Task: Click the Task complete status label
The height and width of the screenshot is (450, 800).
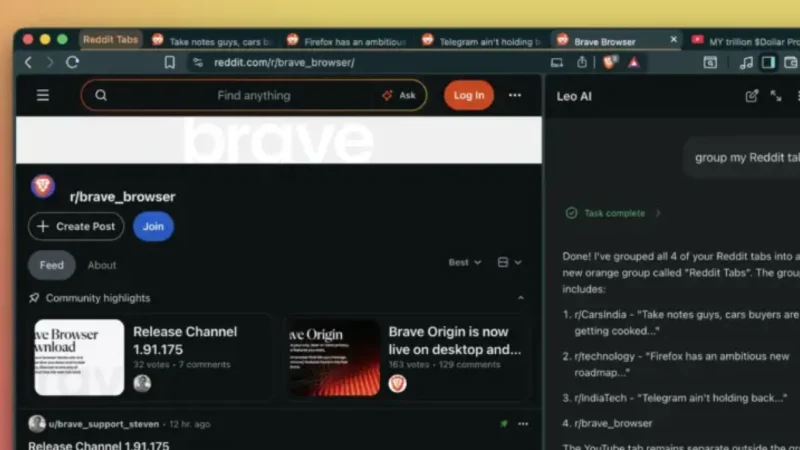Action: [614, 213]
